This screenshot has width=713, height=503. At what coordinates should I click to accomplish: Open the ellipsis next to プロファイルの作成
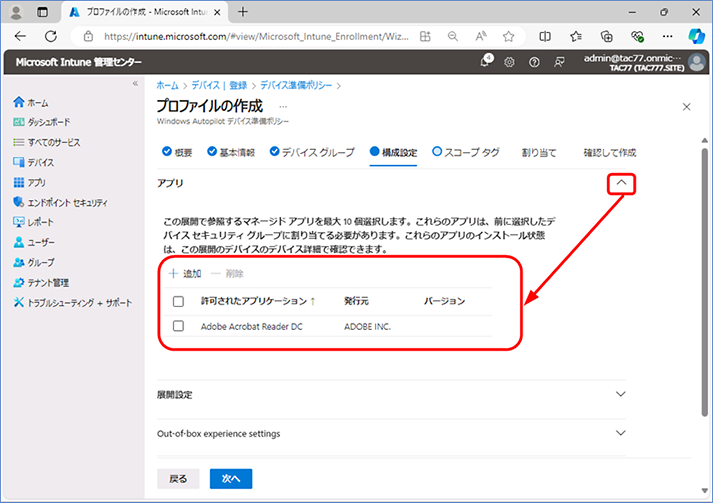tap(283, 107)
